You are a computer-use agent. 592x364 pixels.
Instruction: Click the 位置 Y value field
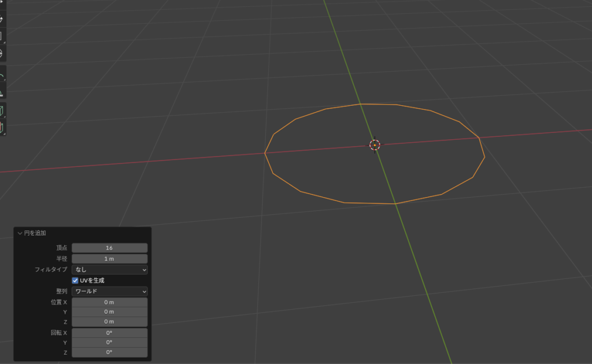click(x=109, y=312)
